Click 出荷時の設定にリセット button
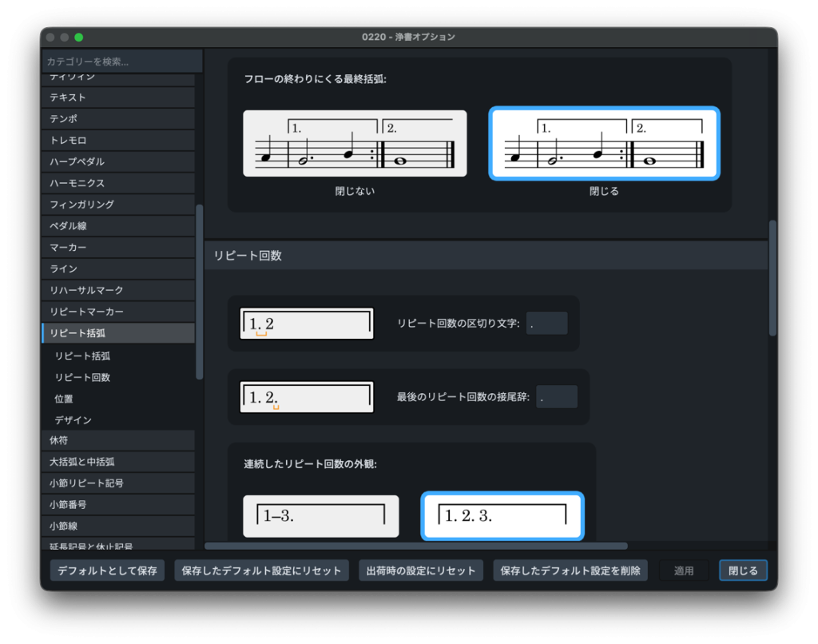The image size is (818, 644). 421,570
